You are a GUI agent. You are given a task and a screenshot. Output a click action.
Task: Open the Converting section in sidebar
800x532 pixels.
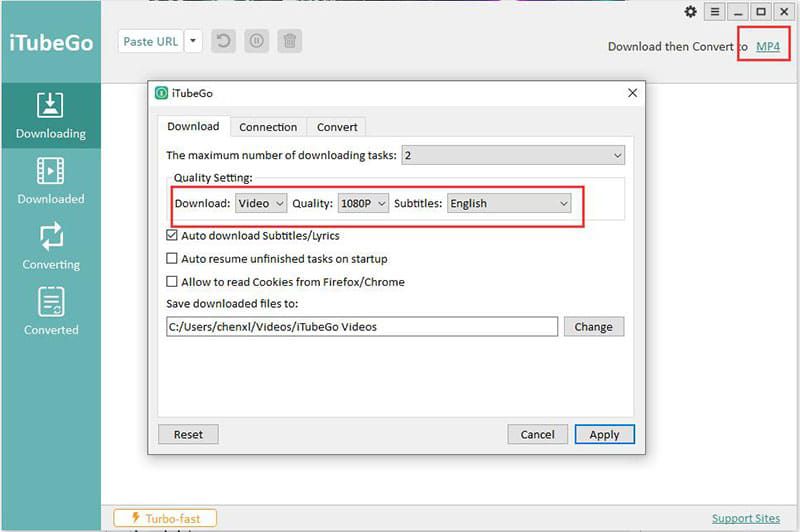51,246
